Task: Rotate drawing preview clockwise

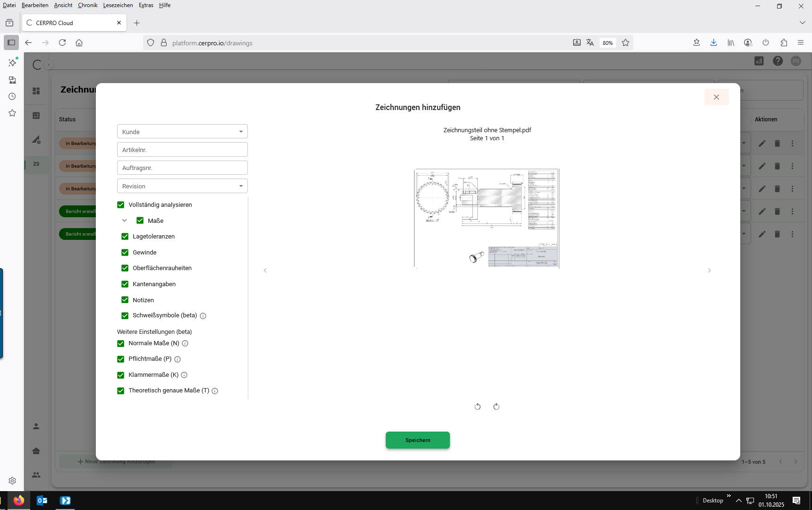Action: (x=496, y=407)
